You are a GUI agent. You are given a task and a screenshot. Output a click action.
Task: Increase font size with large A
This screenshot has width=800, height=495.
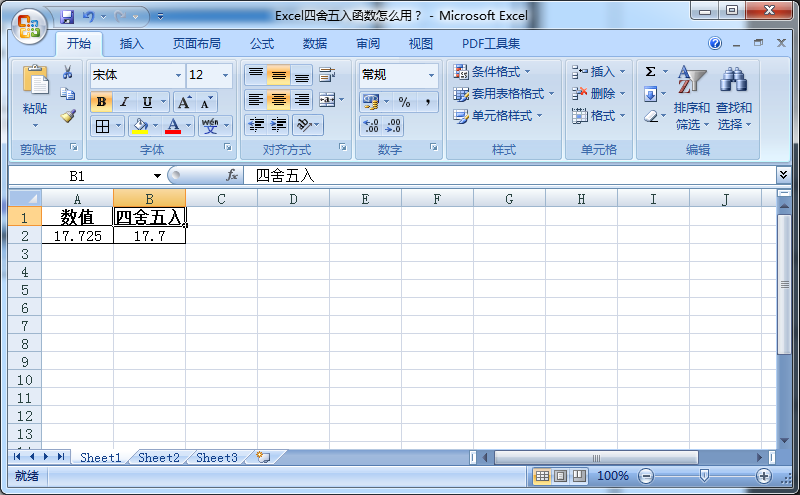point(184,102)
